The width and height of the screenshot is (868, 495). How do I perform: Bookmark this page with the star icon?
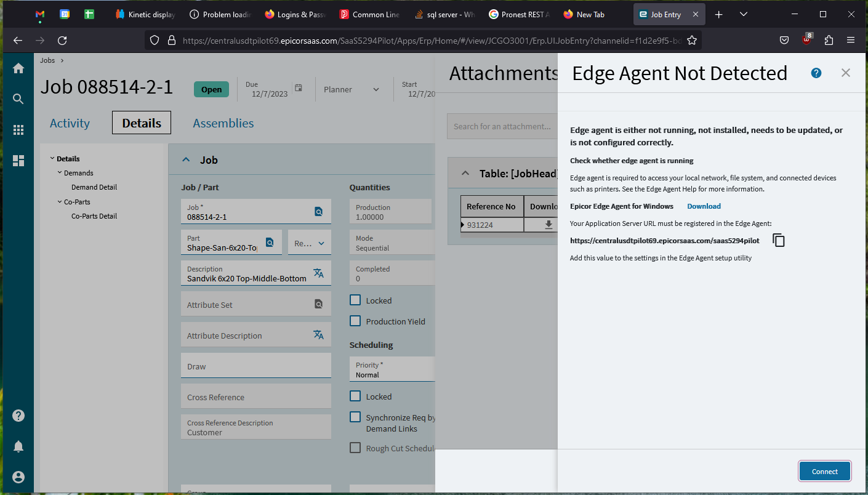point(692,40)
